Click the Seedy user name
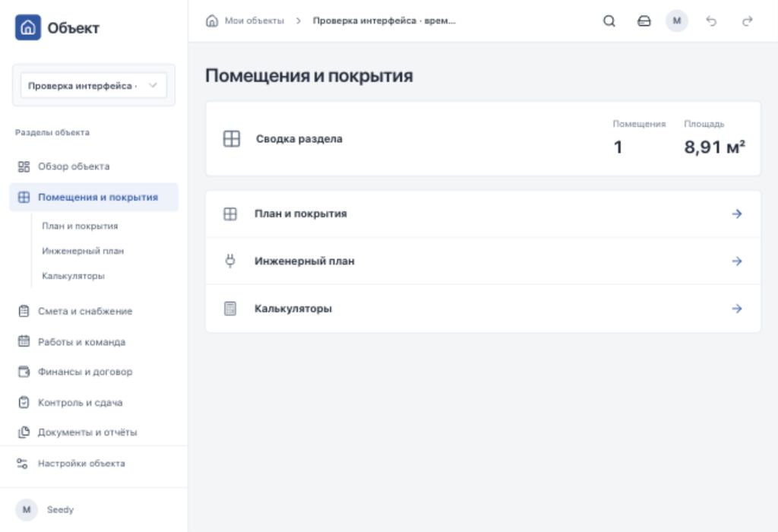The width and height of the screenshot is (778, 532). pos(60,510)
